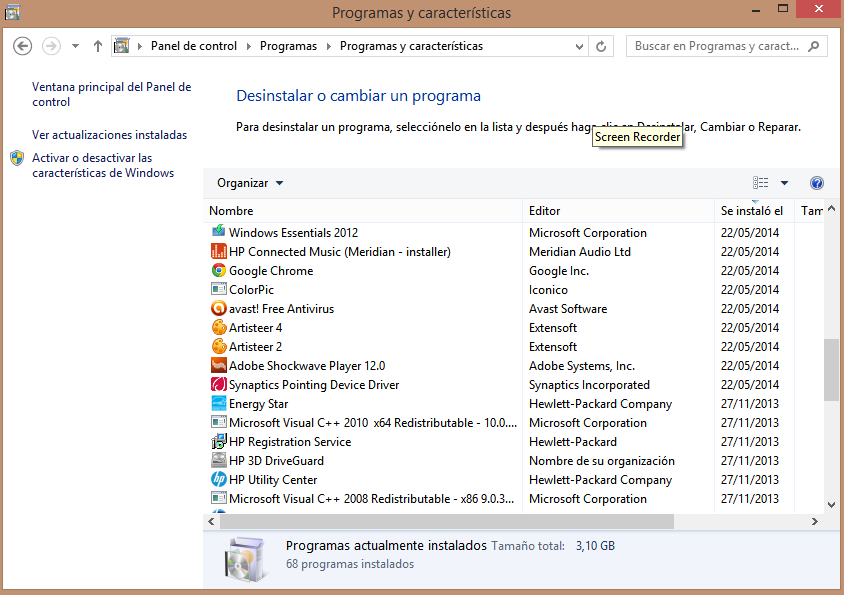Screen dimensions: 844x595
Task: Go up one folder level
Action: (97, 46)
